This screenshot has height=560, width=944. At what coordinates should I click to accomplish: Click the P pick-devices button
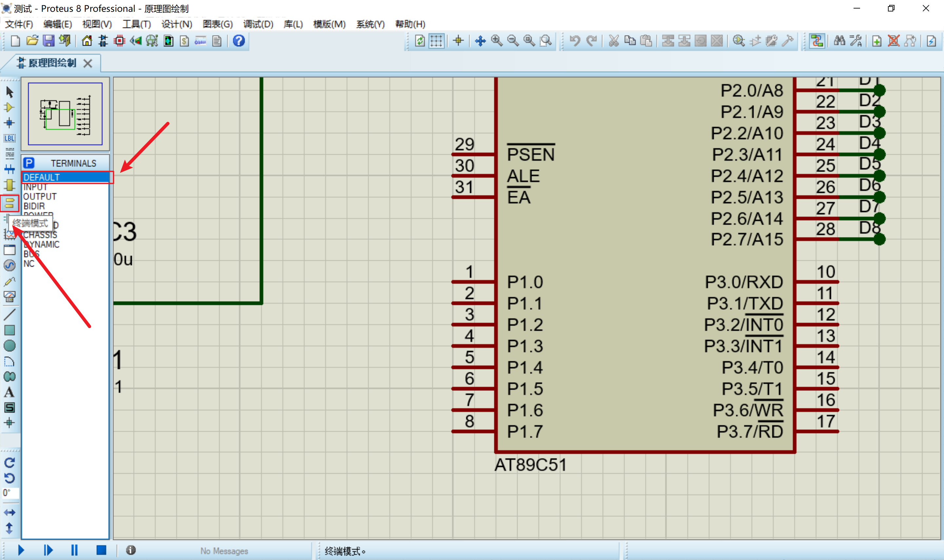tap(29, 163)
